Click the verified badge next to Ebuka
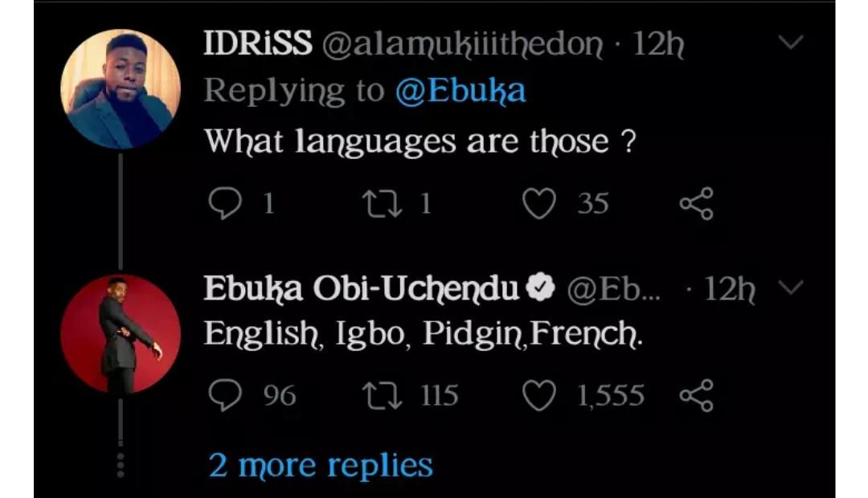Screen dimensions: 868x498 point(542,288)
